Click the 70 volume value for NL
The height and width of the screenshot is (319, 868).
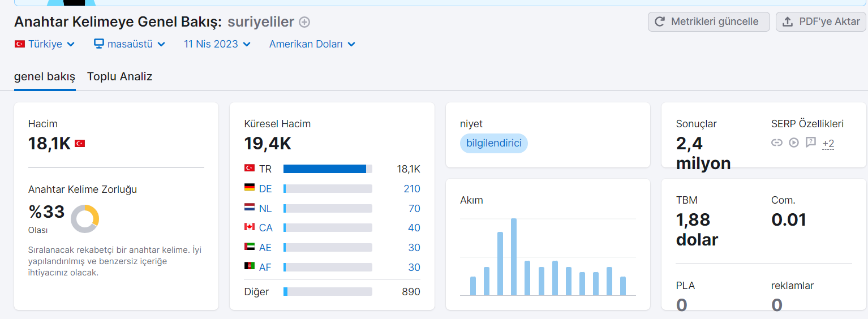click(414, 209)
